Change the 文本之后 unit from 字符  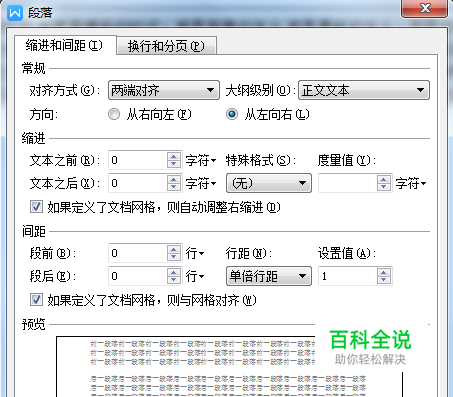coord(201,183)
